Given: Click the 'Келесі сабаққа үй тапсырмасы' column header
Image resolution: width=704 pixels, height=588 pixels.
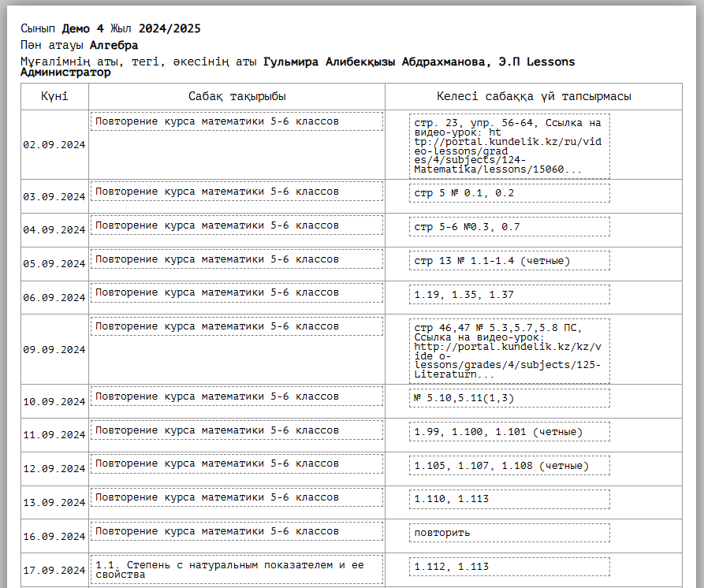Looking at the screenshot, I should pos(533,96).
